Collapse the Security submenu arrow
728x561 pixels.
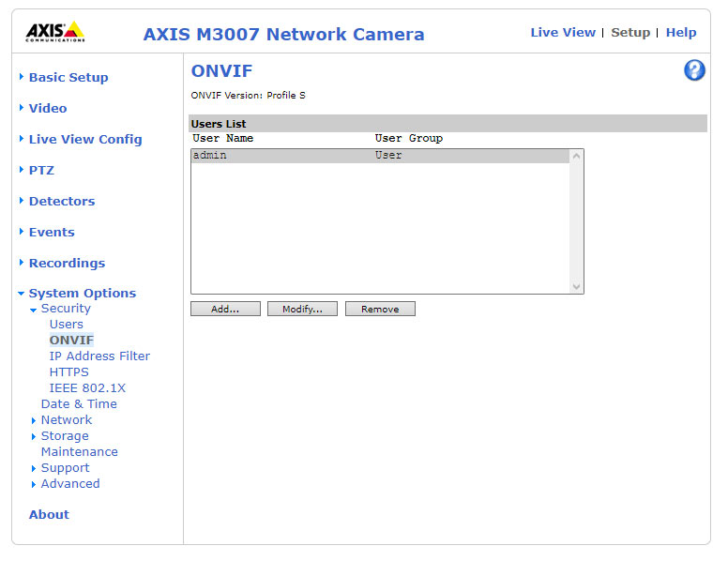(34, 310)
